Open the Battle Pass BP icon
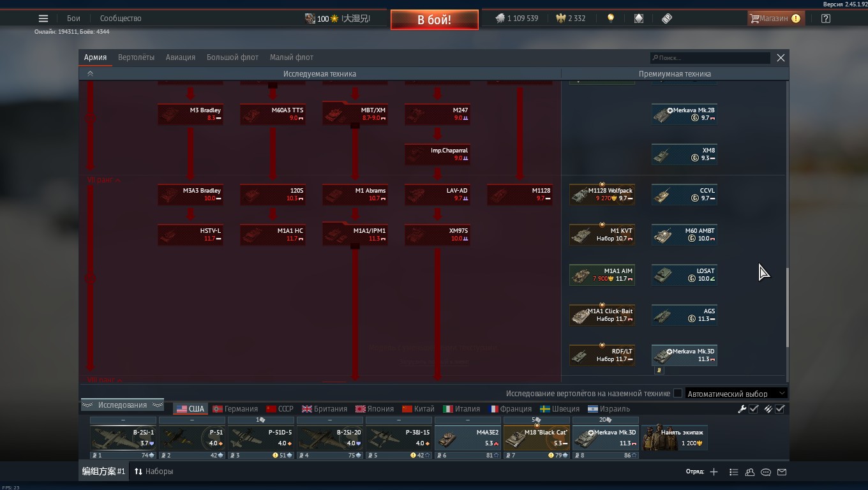 667,19
